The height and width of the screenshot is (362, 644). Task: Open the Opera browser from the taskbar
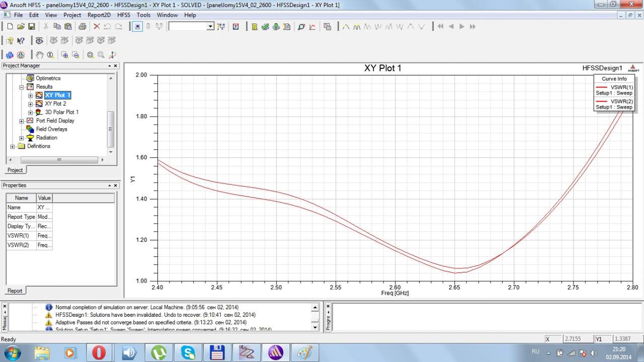pyautogui.click(x=99, y=352)
